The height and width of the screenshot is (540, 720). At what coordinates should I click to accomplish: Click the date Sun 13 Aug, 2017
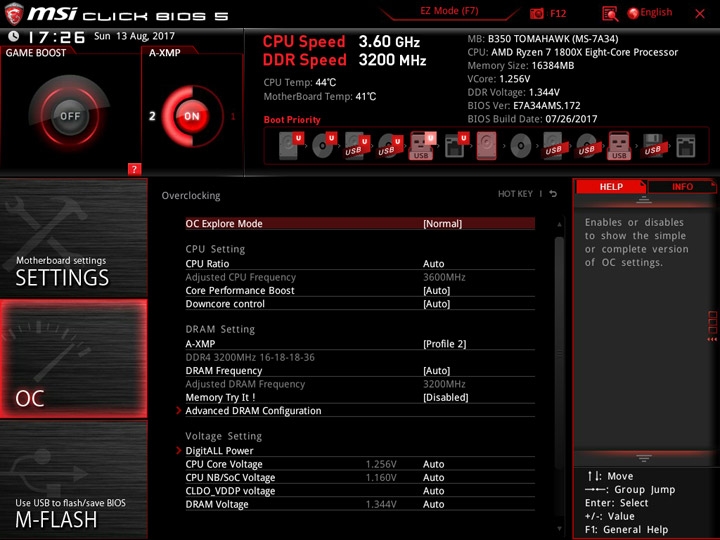pos(135,36)
